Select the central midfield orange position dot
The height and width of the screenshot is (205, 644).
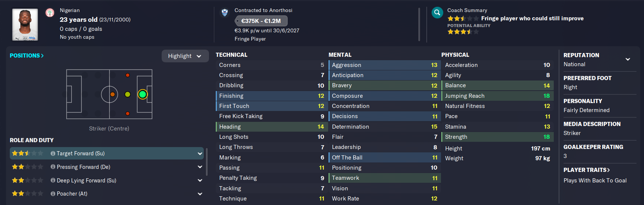(x=112, y=94)
